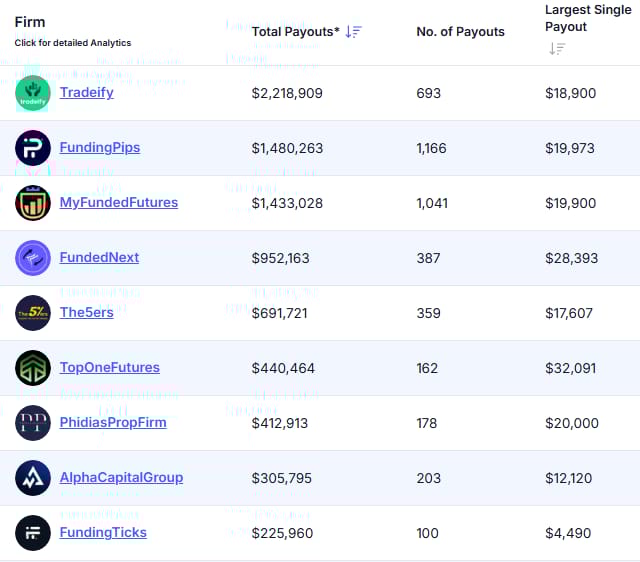Click payouts count 162 for TopOneFutures

tap(427, 368)
